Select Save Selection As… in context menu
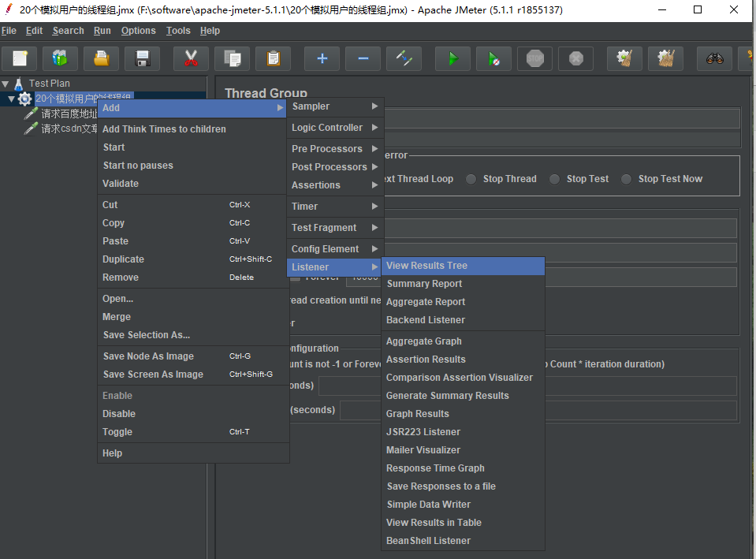 192,335
